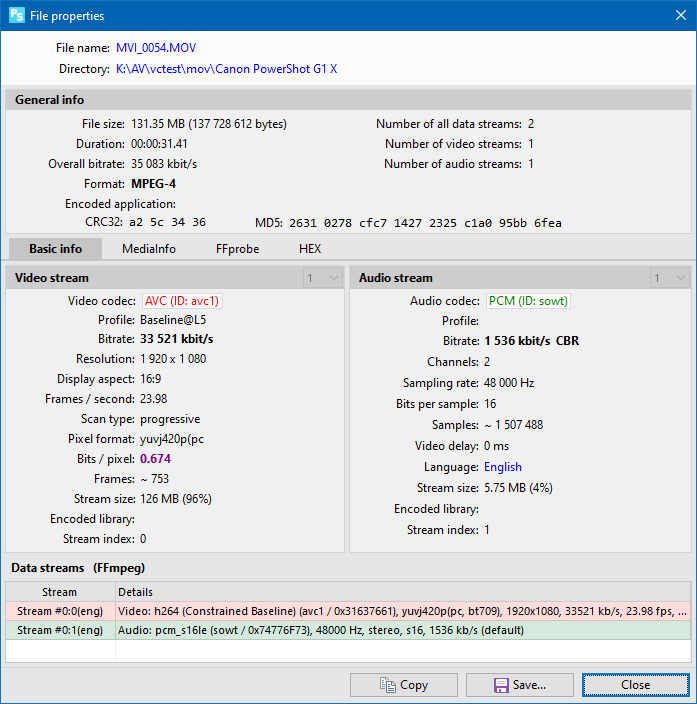Click the CRC32 value a2 5c 34 36

(168, 222)
